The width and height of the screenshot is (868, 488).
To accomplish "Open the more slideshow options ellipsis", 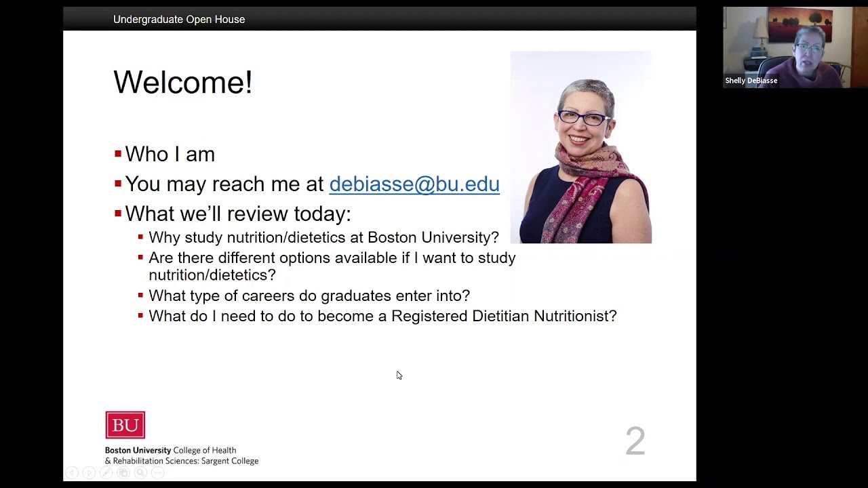I will (157, 473).
